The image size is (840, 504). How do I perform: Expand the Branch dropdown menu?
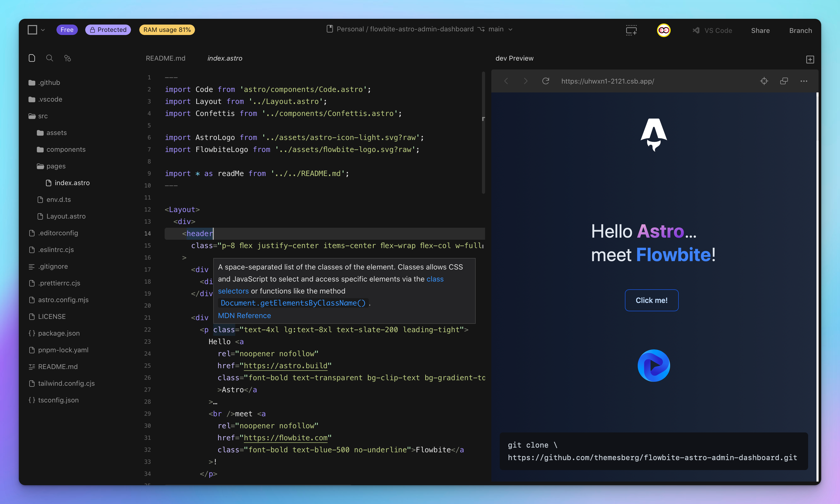point(801,29)
